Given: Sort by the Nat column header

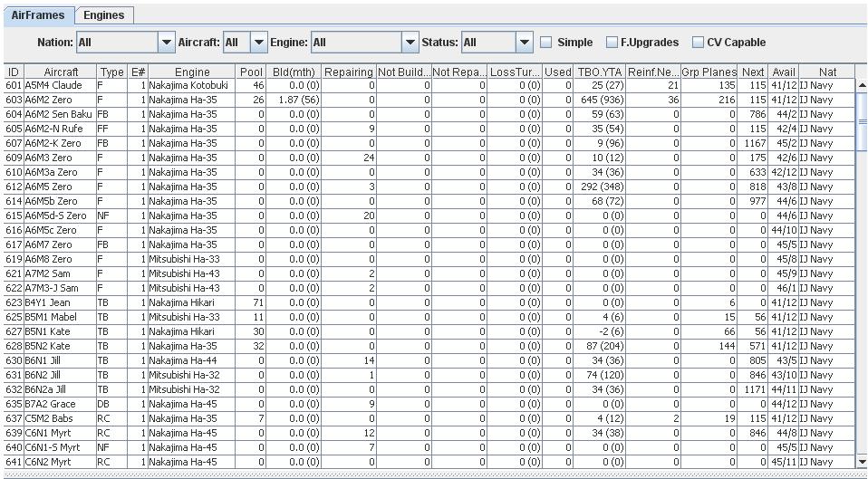Looking at the screenshot, I should coord(827,72).
